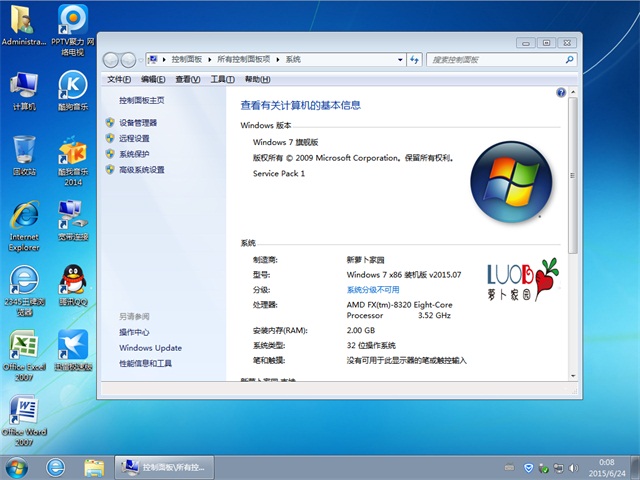Screen dimensions: 640x480
Task: Click the search magnifier icon
Action: point(569,60)
